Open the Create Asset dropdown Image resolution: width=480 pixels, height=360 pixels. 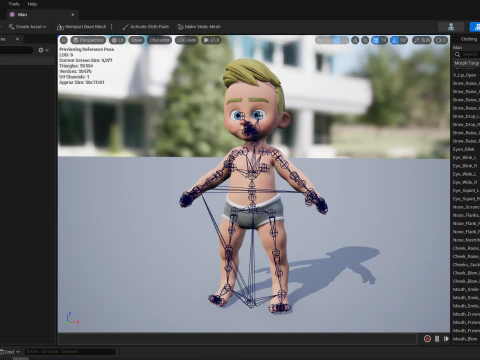(x=28, y=27)
